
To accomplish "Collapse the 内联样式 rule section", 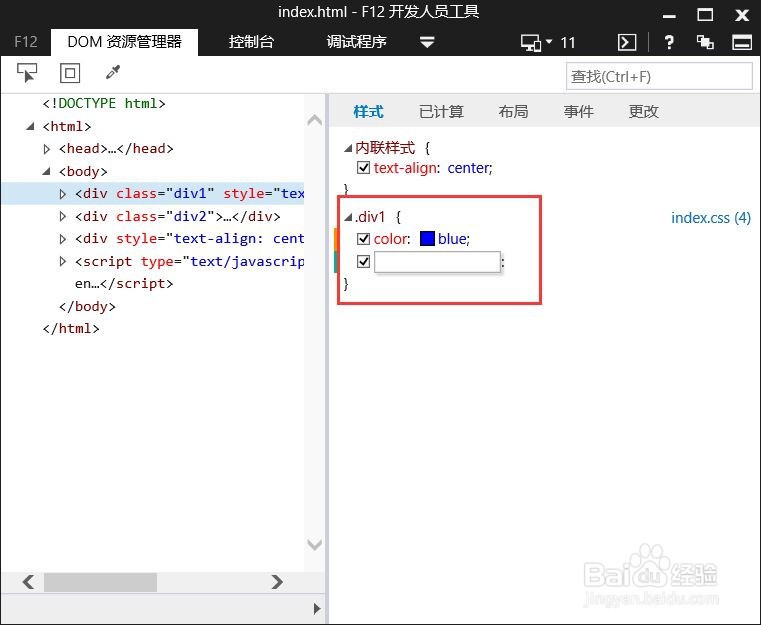I will click(348, 148).
